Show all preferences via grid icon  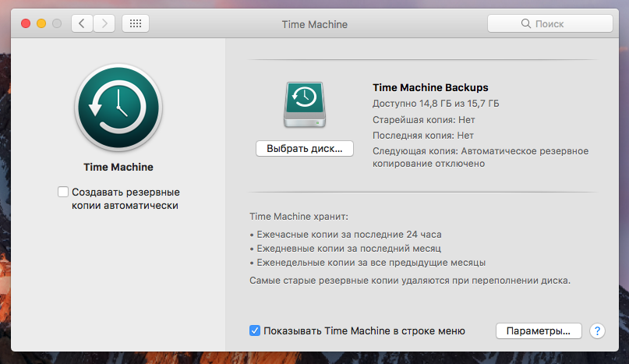point(136,23)
